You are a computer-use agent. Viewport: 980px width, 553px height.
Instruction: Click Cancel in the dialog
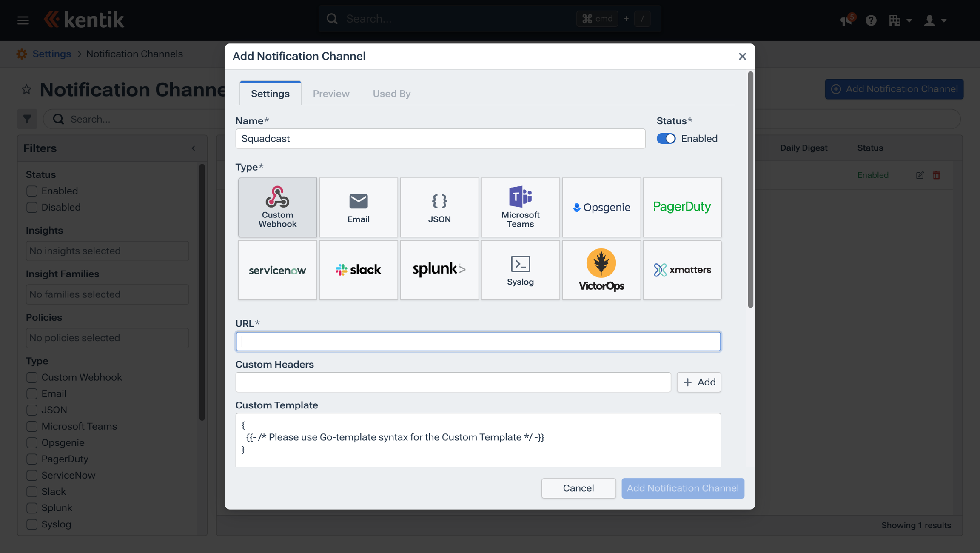click(x=578, y=488)
